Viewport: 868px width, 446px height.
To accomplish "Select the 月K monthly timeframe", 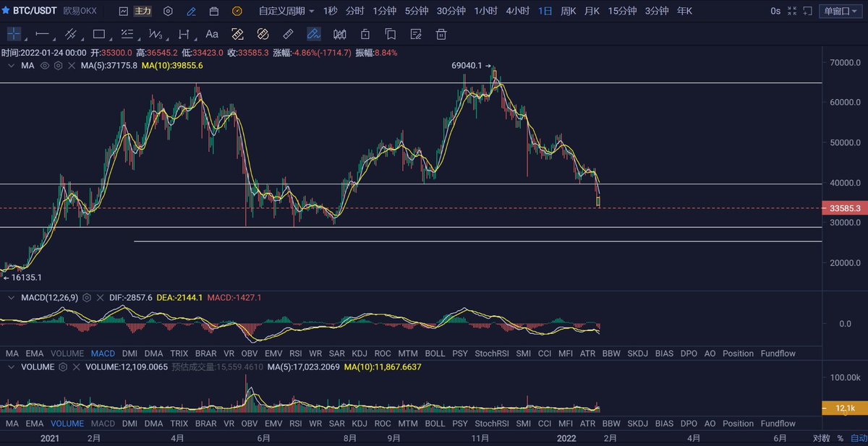I will [x=592, y=12].
